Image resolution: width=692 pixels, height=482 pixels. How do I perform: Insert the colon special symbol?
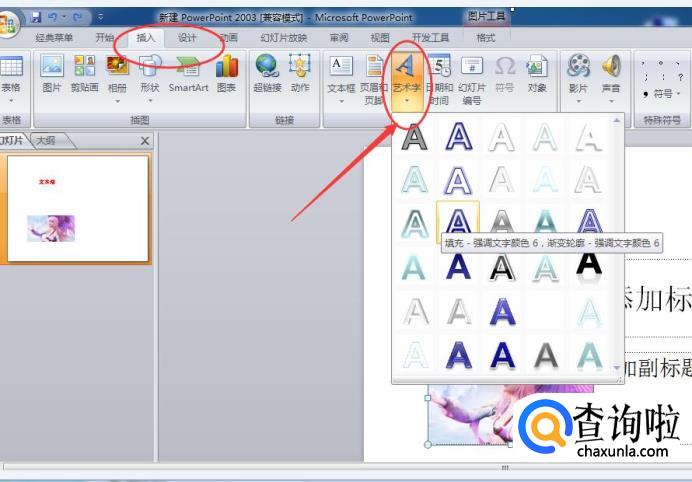(663, 77)
